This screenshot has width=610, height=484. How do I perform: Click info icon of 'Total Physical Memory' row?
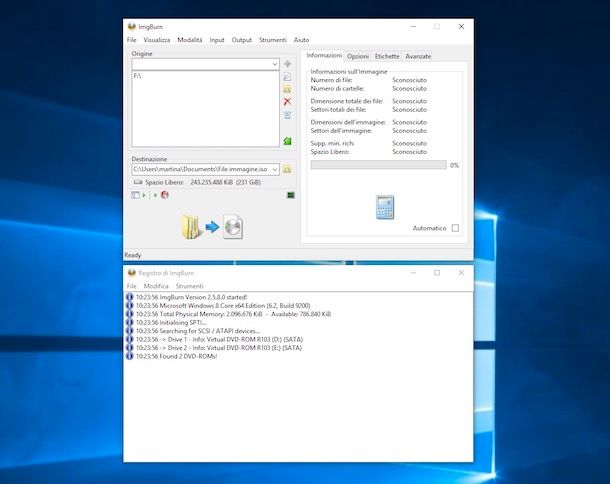click(130, 314)
